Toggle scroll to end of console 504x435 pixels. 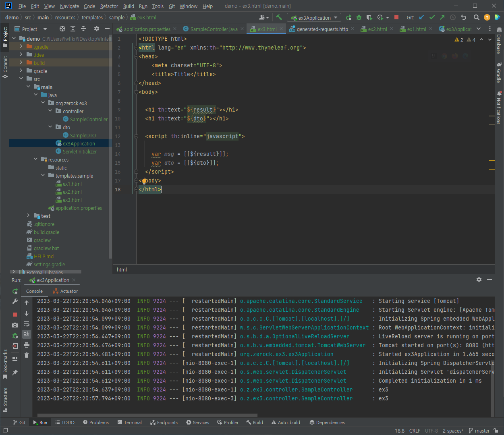click(x=27, y=334)
